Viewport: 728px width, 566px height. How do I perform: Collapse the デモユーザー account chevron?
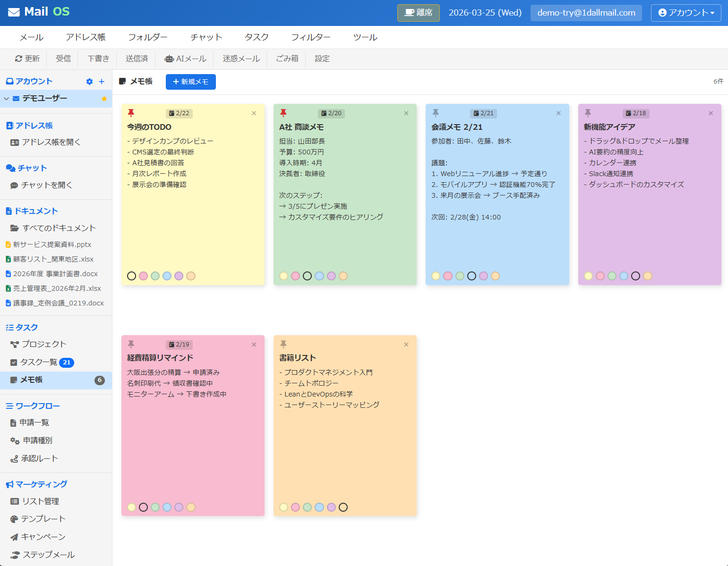coord(7,99)
